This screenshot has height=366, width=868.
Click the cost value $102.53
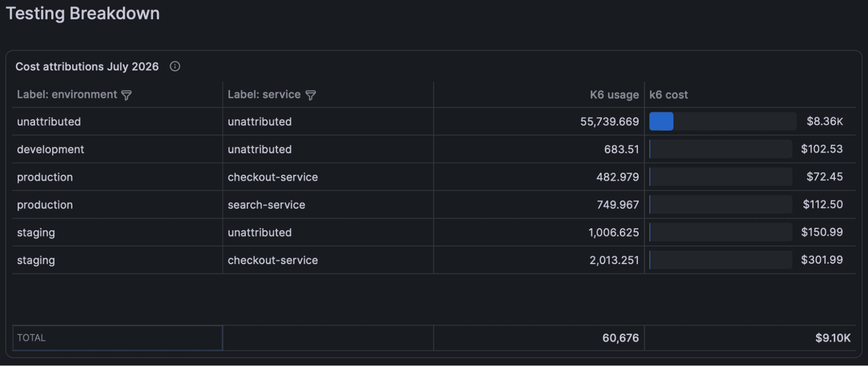pyautogui.click(x=822, y=149)
